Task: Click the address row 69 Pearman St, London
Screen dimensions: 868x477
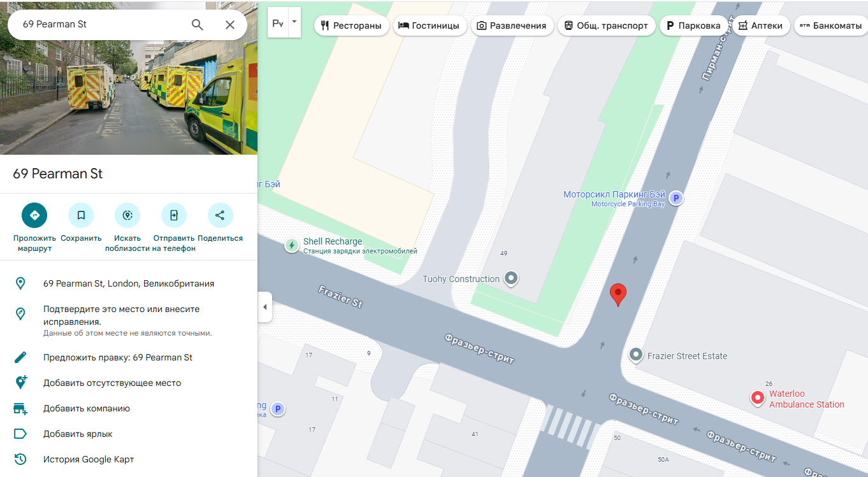Action: (x=129, y=283)
